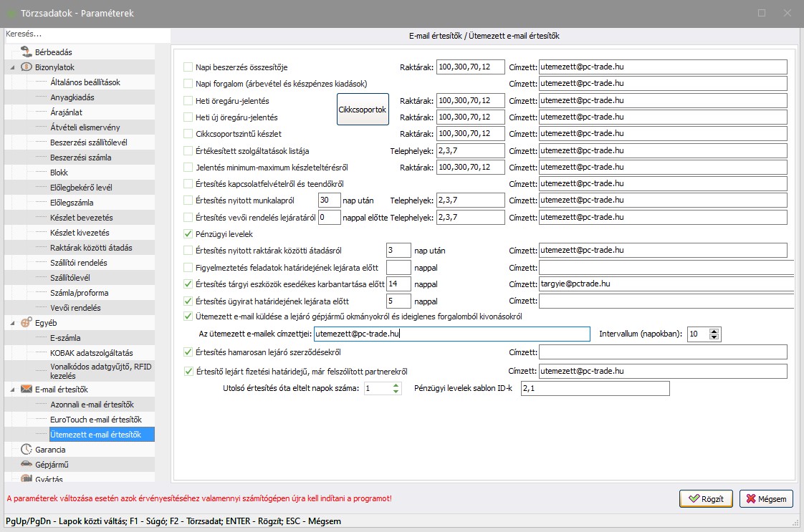804x532 pixels.
Task: Click the Bérbeadás icon in the tree
Action: pos(27,52)
